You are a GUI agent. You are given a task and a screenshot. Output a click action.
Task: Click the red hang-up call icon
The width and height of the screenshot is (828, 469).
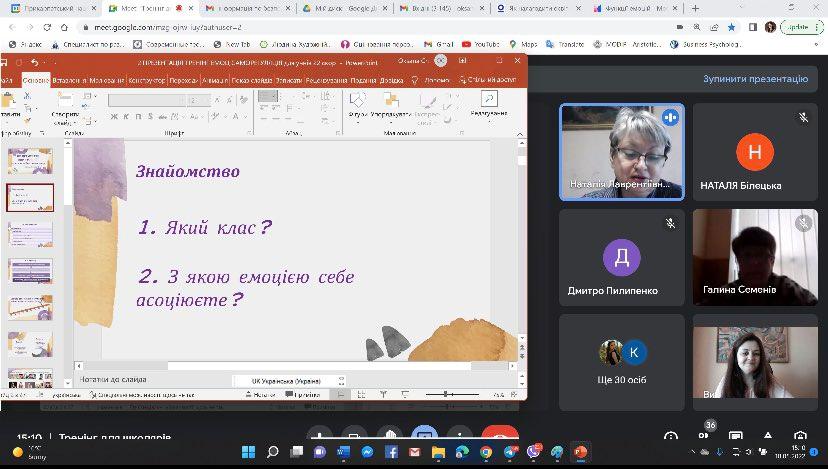click(500, 435)
